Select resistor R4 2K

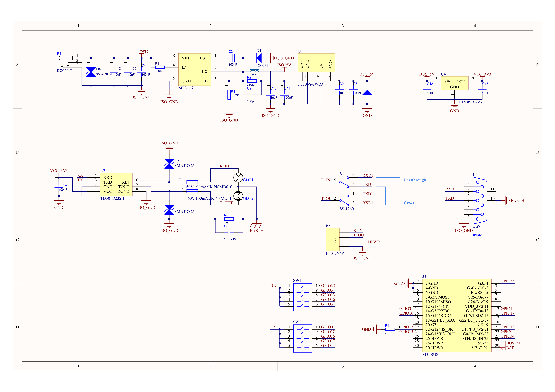point(390,329)
